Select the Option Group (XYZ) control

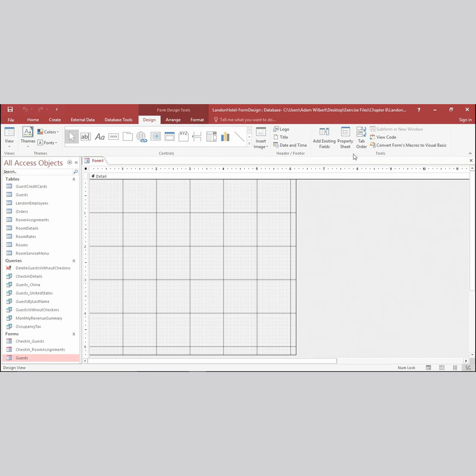click(x=183, y=137)
